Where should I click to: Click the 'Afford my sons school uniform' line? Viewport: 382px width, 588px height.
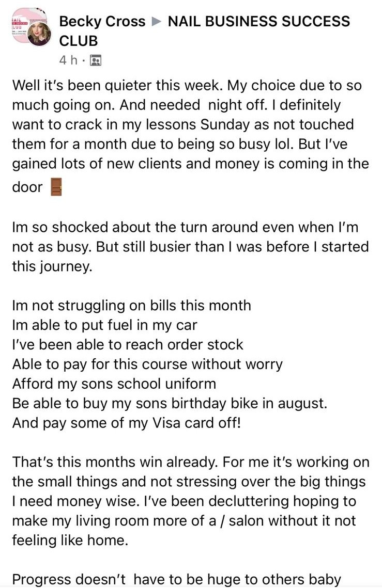[x=114, y=384]
